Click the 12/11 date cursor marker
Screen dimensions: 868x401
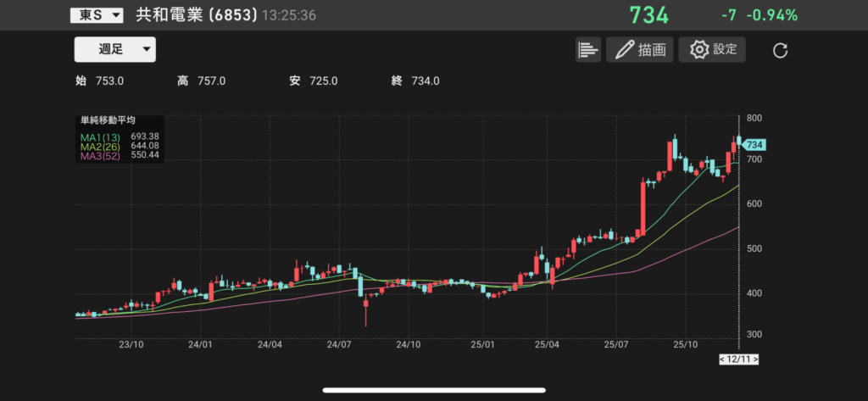[738, 359]
